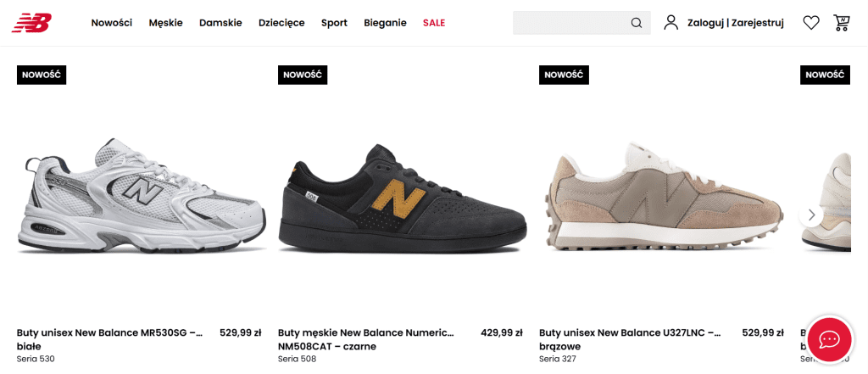
Task: Open the red chat support bubble
Action: (828, 339)
